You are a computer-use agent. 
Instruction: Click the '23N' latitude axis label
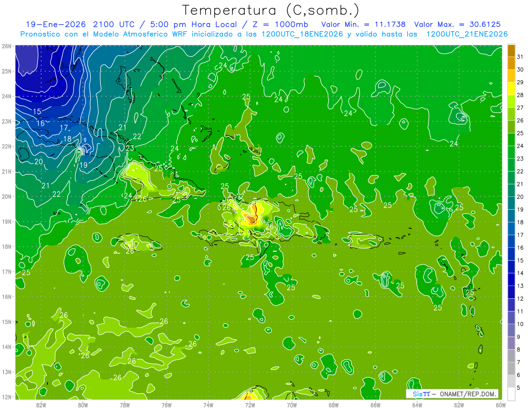(7, 121)
